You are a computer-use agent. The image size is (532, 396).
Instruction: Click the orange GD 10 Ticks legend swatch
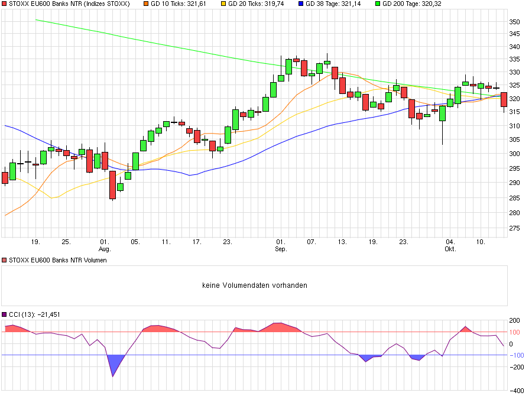click(x=146, y=4)
